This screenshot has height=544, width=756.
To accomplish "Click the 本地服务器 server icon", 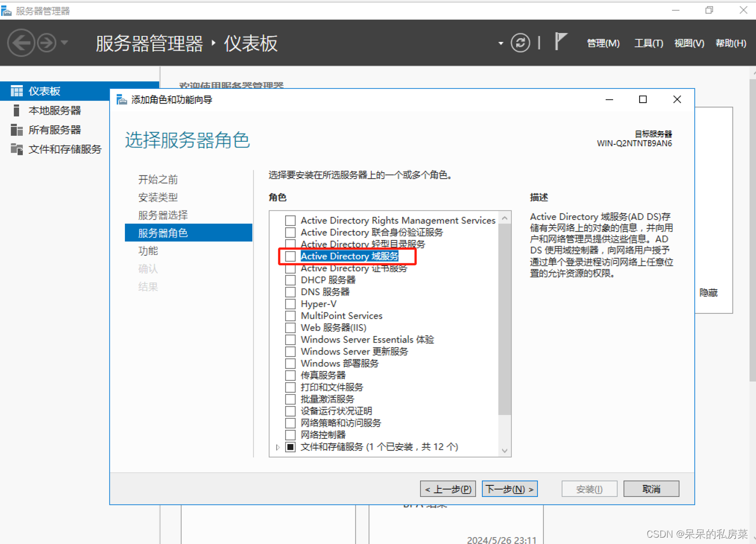I will tap(16, 110).
